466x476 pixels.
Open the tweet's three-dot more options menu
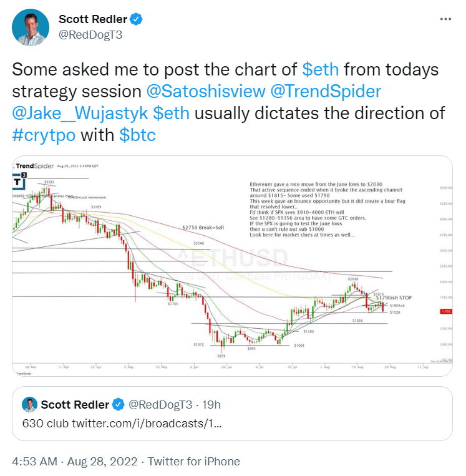coord(445,19)
